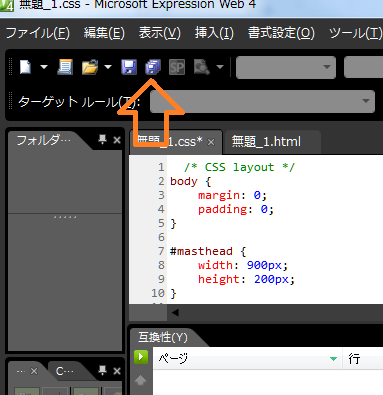Open the ツール(T) menu
Viewport: 383px width, 395px height.
(356, 33)
